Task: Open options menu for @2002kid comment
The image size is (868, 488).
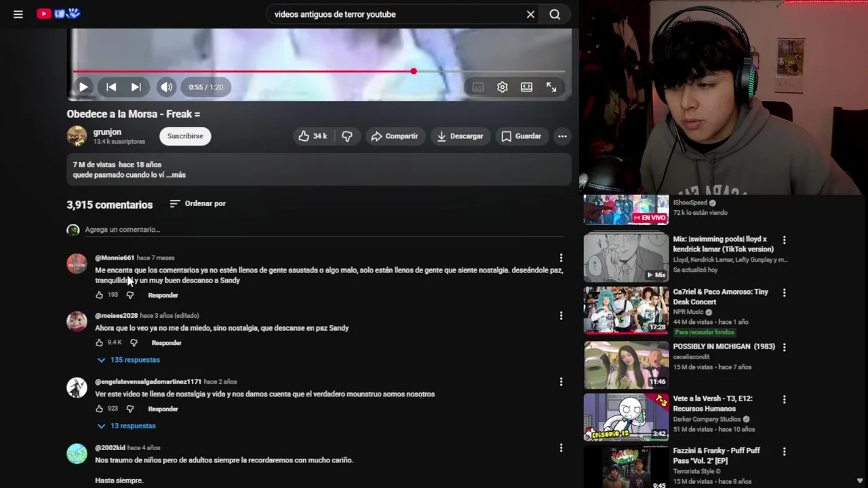Action: point(561,448)
